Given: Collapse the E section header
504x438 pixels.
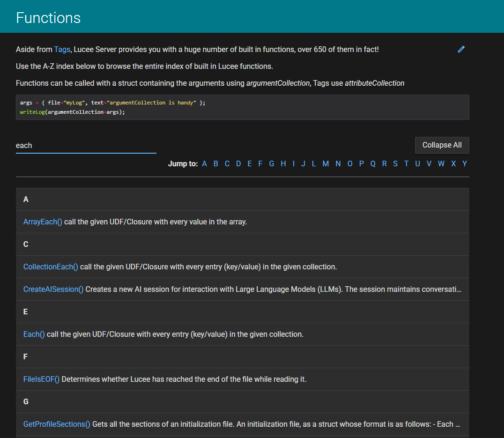Looking at the screenshot, I should (x=242, y=312).
